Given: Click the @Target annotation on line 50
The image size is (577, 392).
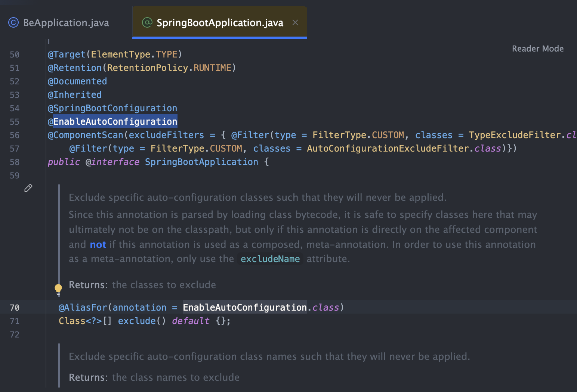Looking at the screenshot, I should coord(67,55).
